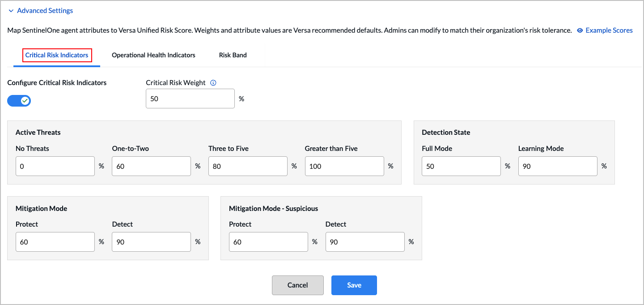The width and height of the screenshot is (644, 305).
Task: Click the Critical Risk Weight info icon
Action: [213, 82]
